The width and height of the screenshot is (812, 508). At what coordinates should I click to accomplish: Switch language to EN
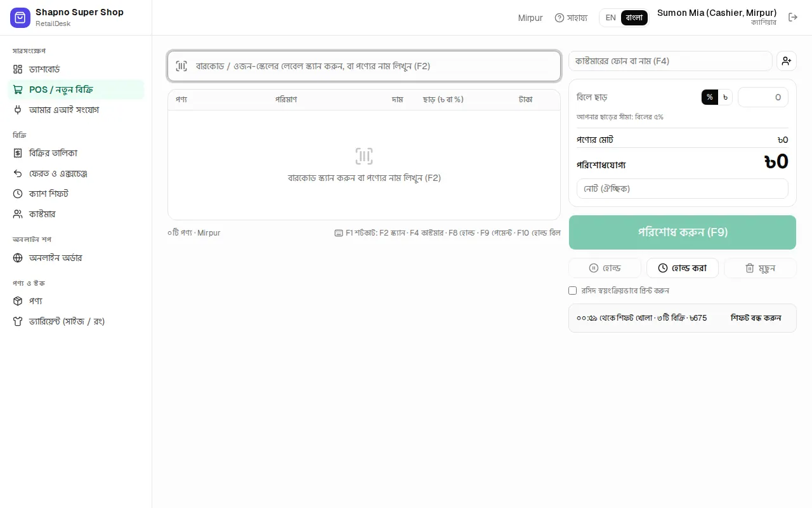pos(610,18)
